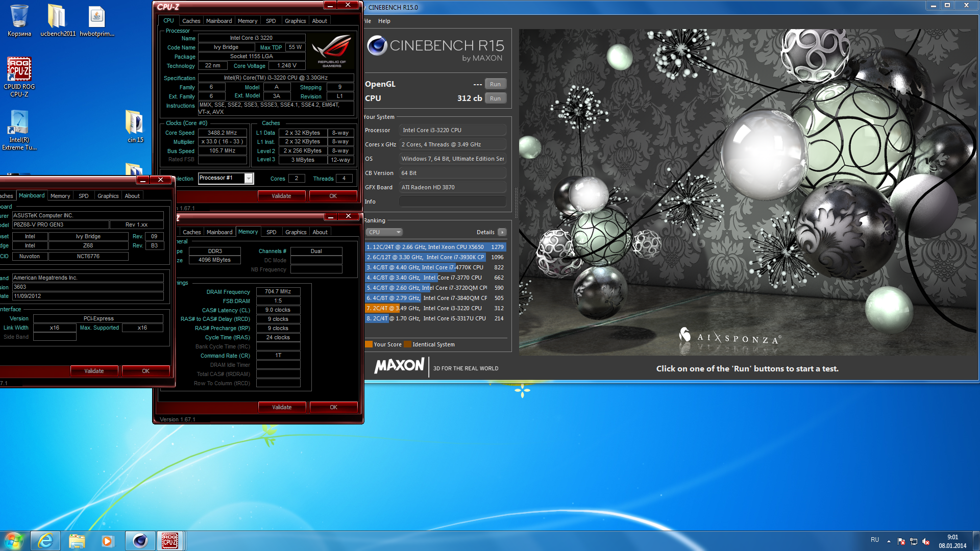Click the Cinebench render preview image

click(x=747, y=192)
